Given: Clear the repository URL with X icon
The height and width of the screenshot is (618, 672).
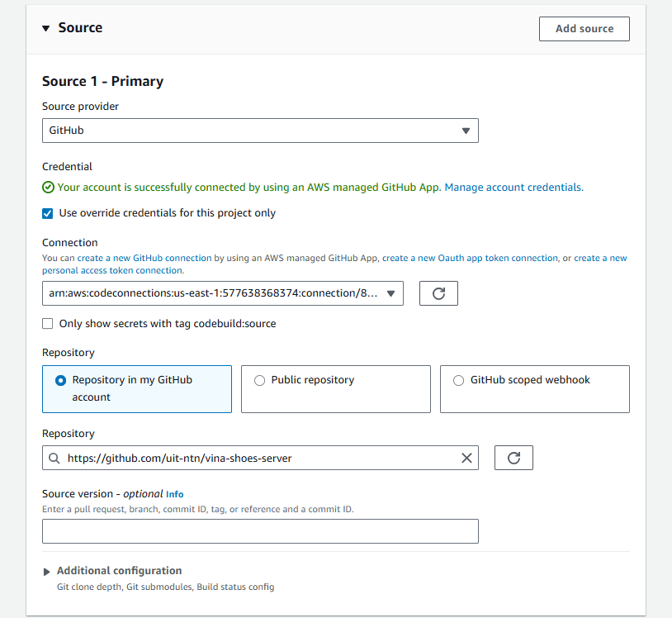Looking at the screenshot, I should tap(466, 458).
